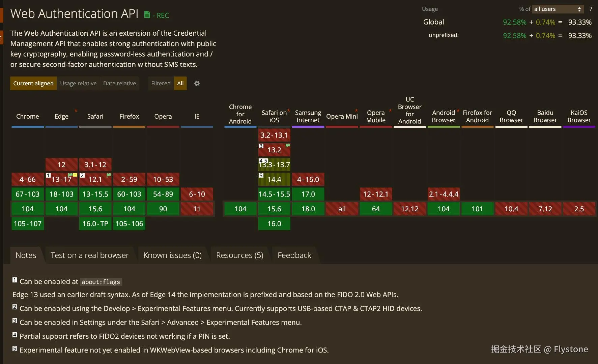Click the QQ Browser header
This screenshot has height=364, width=598.
pos(511,116)
